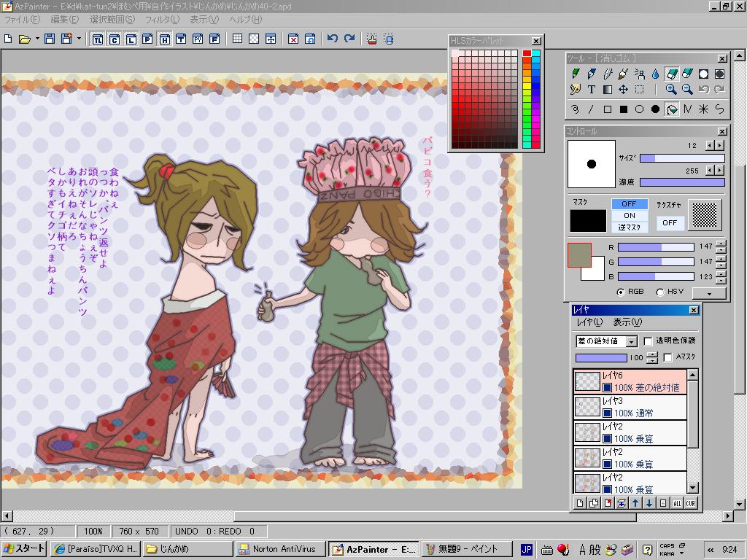This screenshot has height=560, width=747.
Task: Click the 濃度 density slider
Action: 682,182
